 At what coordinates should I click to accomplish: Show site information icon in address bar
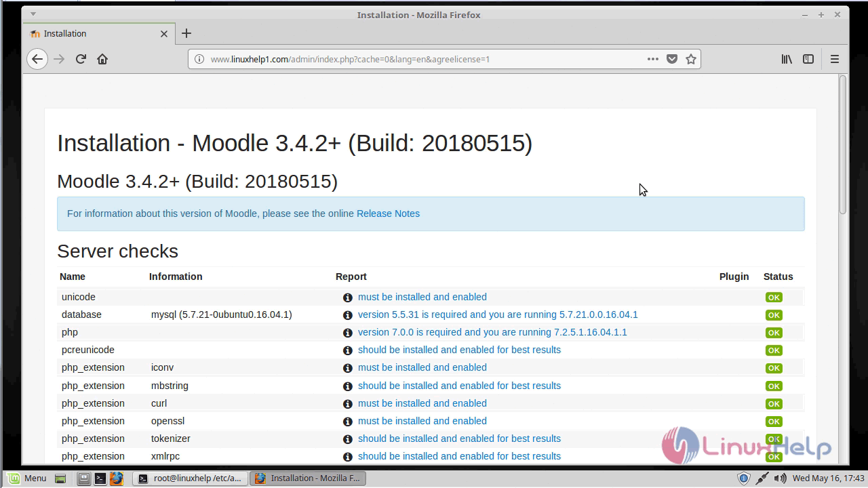point(199,59)
